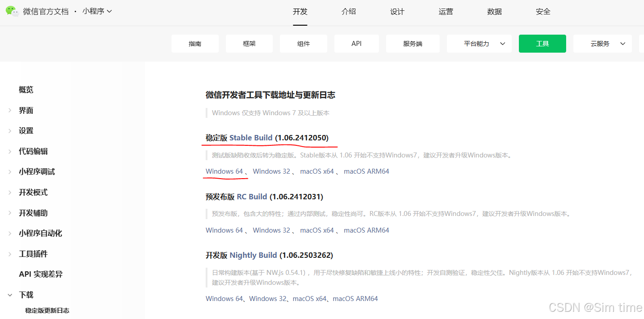Viewport: 644px width, 319px height.
Task: Switch to the 运营 top tab
Action: 446,12
